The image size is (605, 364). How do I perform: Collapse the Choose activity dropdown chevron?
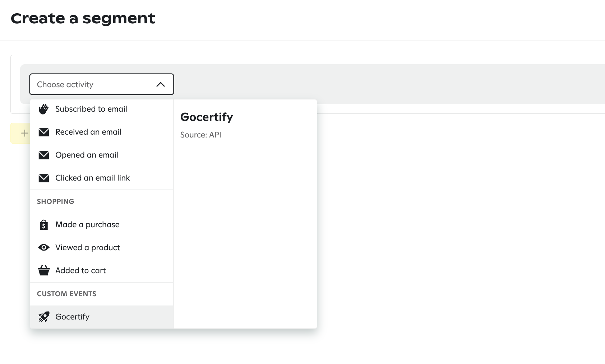coord(161,84)
